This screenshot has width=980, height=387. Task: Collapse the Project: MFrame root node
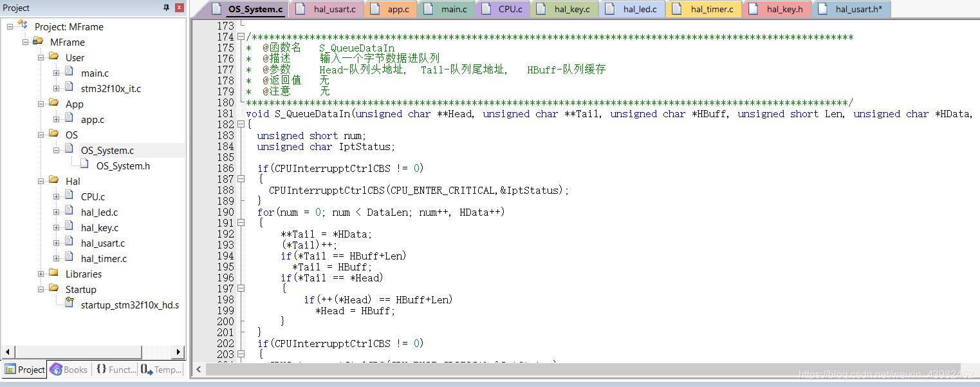[10, 27]
